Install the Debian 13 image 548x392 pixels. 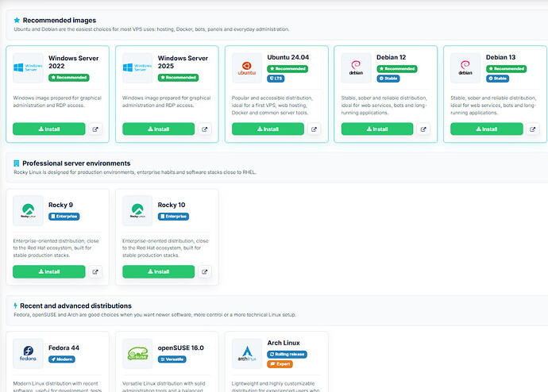pos(487,129)
